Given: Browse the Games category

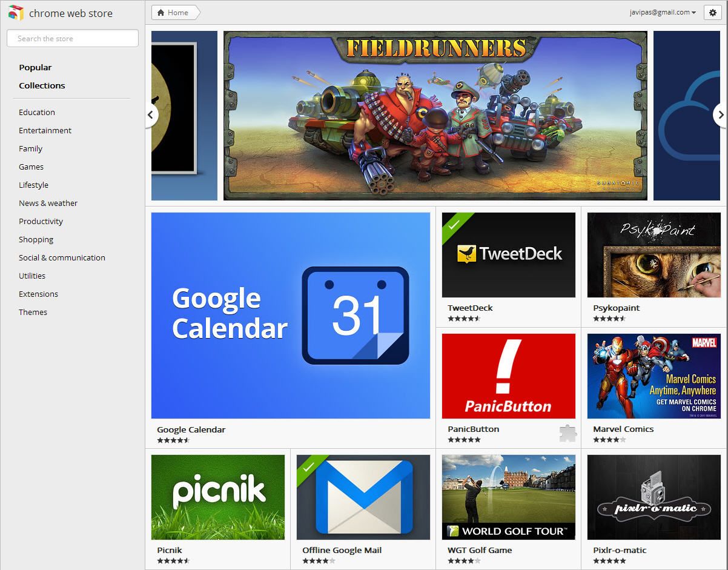Looking at the screenshot, I should [x=31, y=167].
